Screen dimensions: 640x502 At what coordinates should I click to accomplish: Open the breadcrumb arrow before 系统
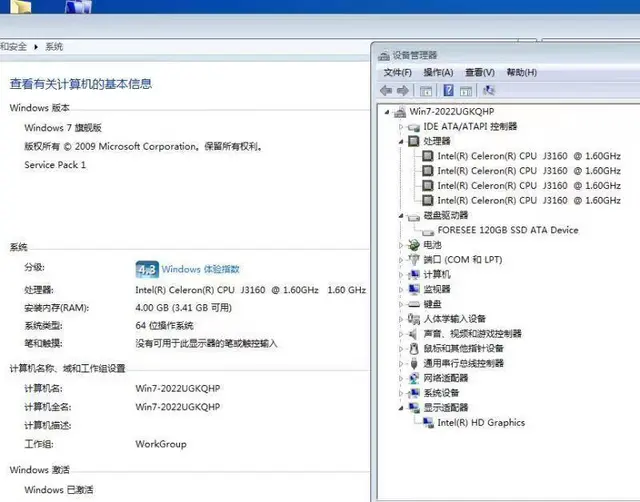[x=36, y=47]
